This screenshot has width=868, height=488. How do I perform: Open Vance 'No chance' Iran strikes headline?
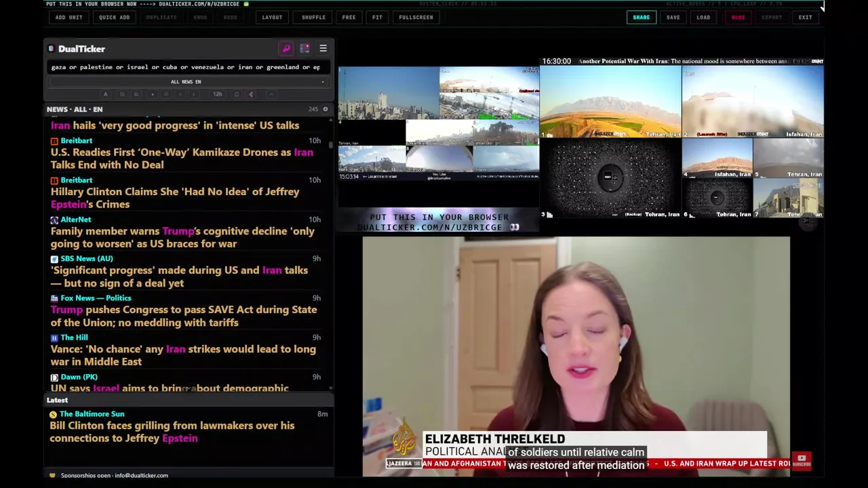click(x=183, y=355)
